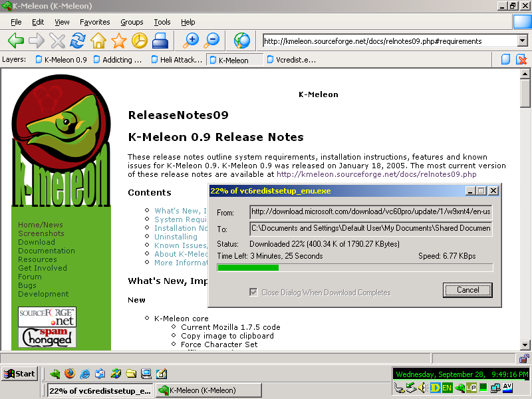Click the K-Meleon lizard tray icon
Viewport: 532px width, 399px height.
click(x=460, y=388)
